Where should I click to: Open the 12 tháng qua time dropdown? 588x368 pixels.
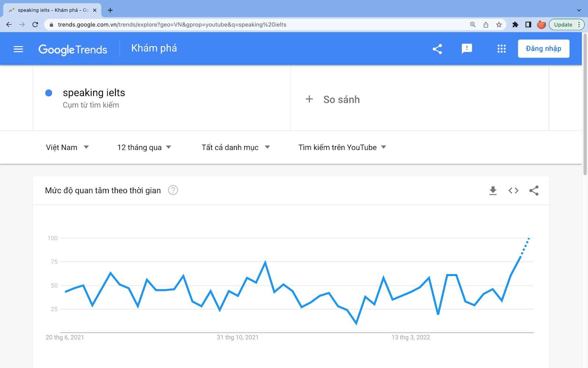[144, 148]
